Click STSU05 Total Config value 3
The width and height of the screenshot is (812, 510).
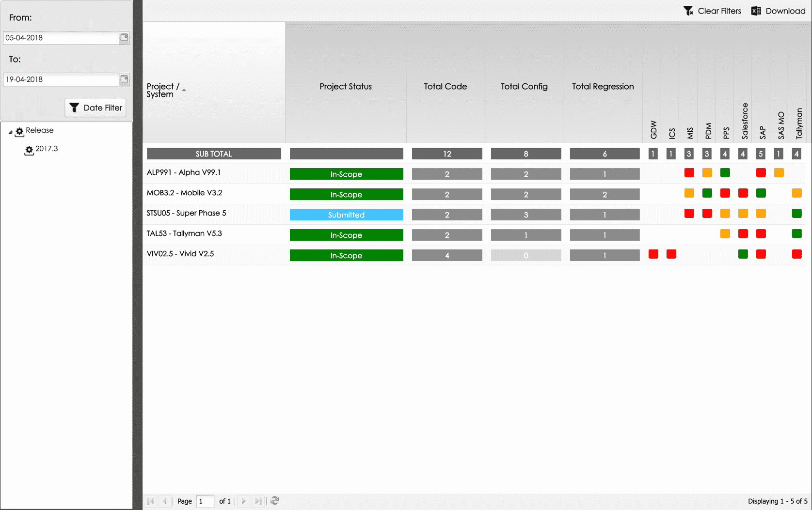(x=526, y=215)
